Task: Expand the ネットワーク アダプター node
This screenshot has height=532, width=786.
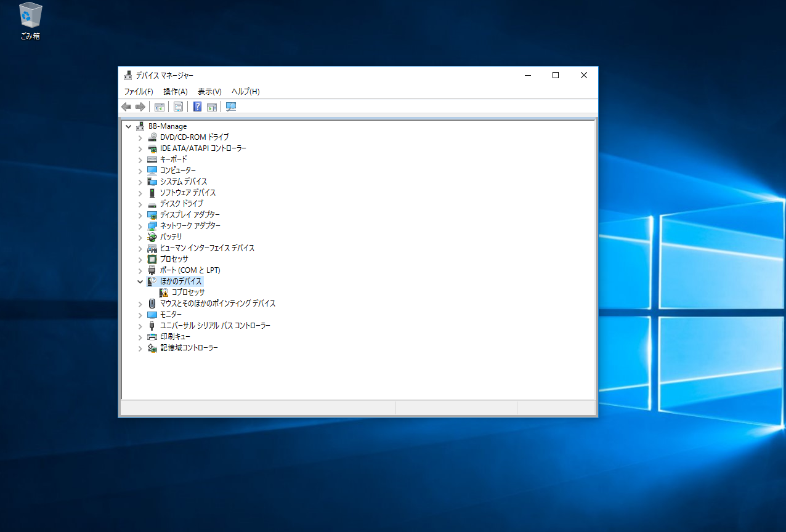Action: 140,226
